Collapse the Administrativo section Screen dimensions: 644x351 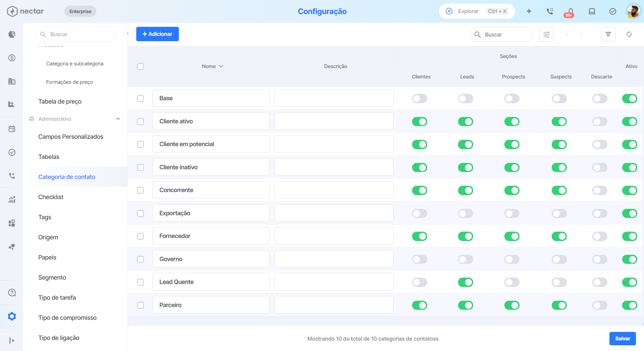click(118, 119)
